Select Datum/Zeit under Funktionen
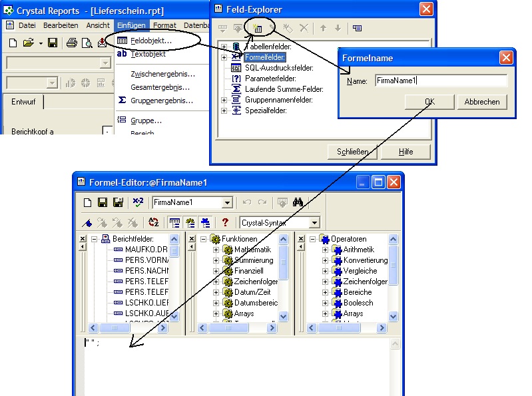 (252, 292)
